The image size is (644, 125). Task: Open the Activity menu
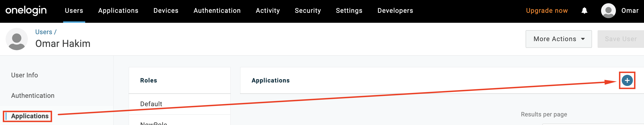point(267,10)
